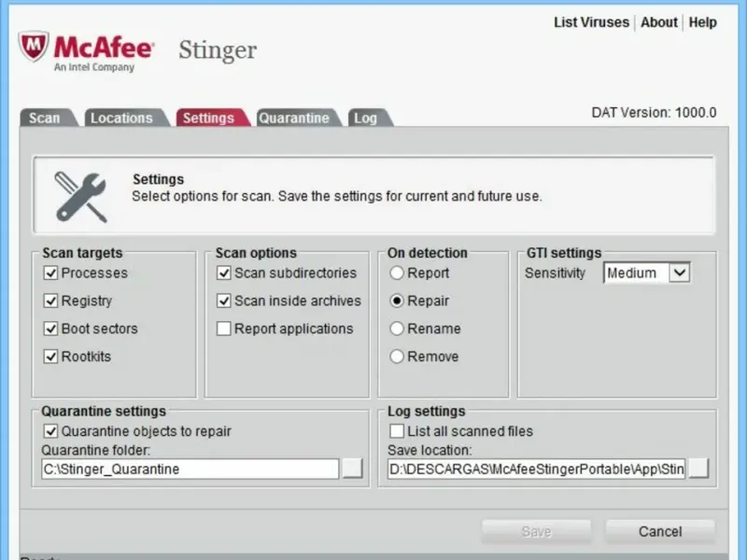This screenshot has height=560, width=747.
Task: Disable Scan inside archives option
Action: pos(223,301)
